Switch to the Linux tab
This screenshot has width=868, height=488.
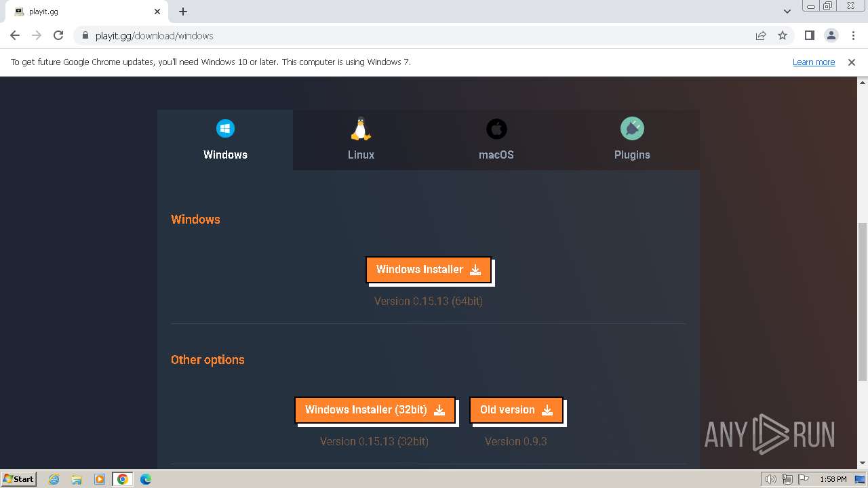click(x=361, y=140)
